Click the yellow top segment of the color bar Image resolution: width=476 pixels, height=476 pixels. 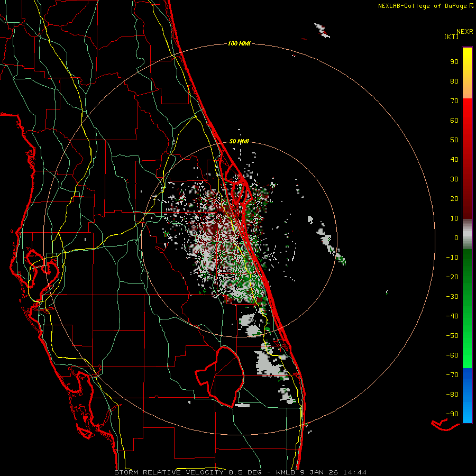(467, 73)
